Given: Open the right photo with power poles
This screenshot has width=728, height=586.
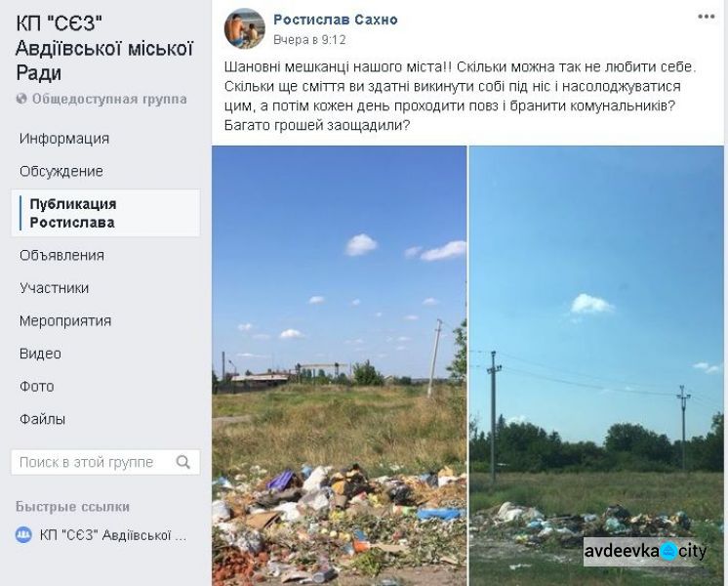Looking at the screenshot, I should (x=596, y=365).
